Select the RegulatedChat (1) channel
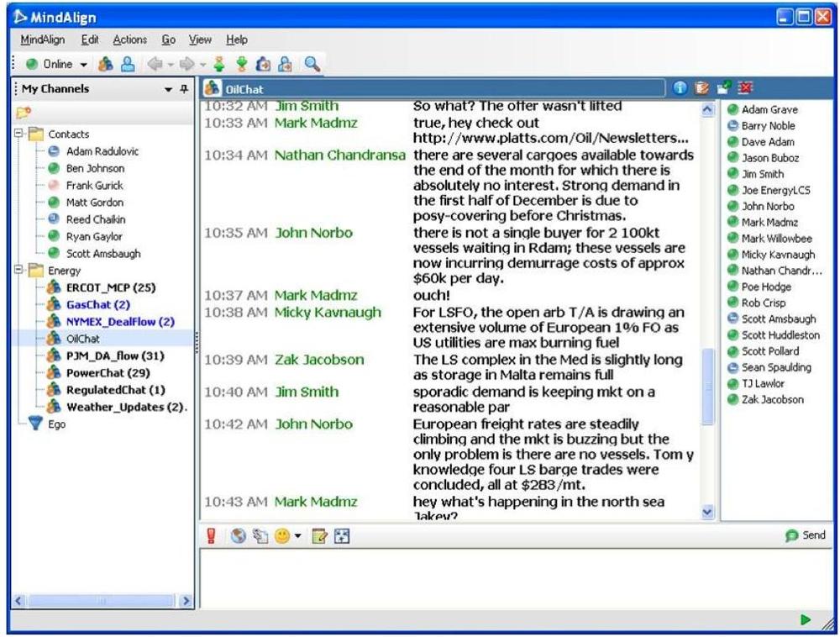 pos(116,390)
